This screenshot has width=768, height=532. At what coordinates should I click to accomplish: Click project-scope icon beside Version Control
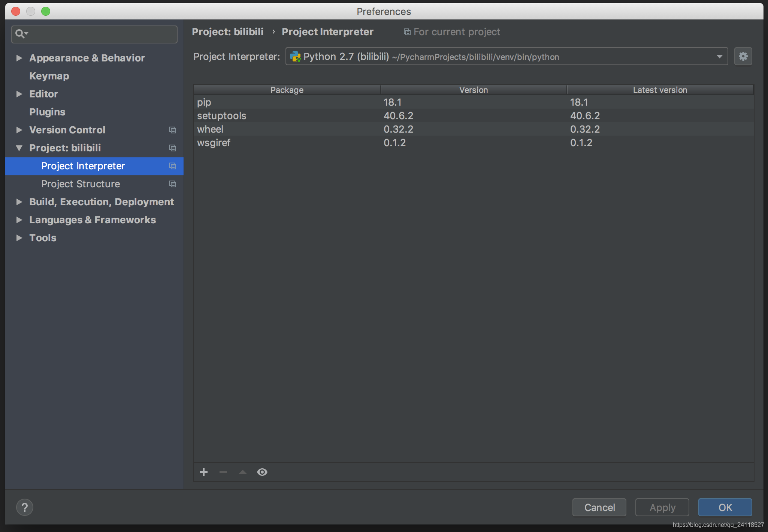point(173,130)
